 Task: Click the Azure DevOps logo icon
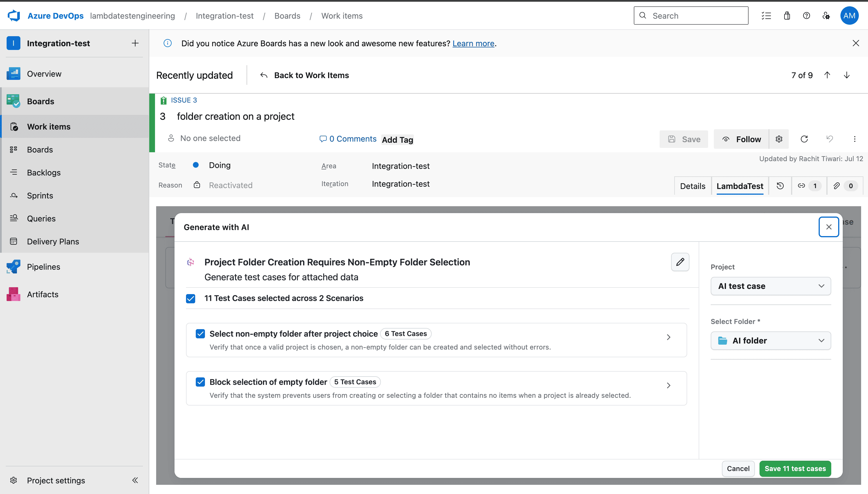14,16
